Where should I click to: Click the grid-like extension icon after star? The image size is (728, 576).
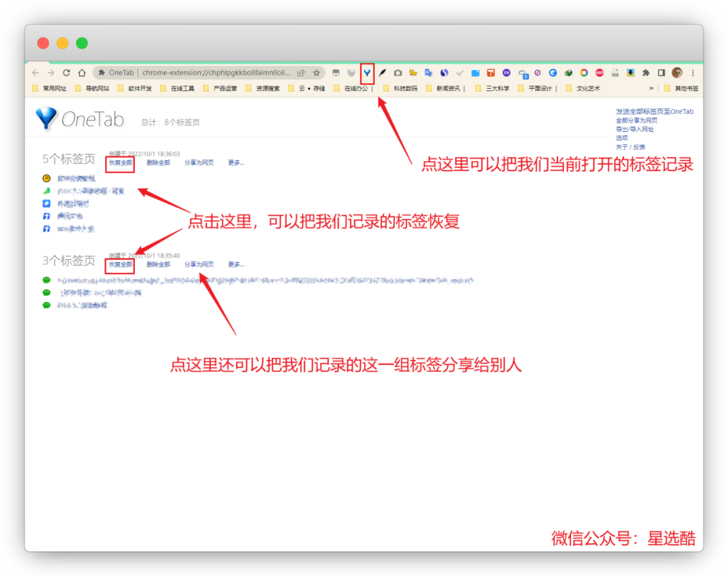(x=336, y=73)
